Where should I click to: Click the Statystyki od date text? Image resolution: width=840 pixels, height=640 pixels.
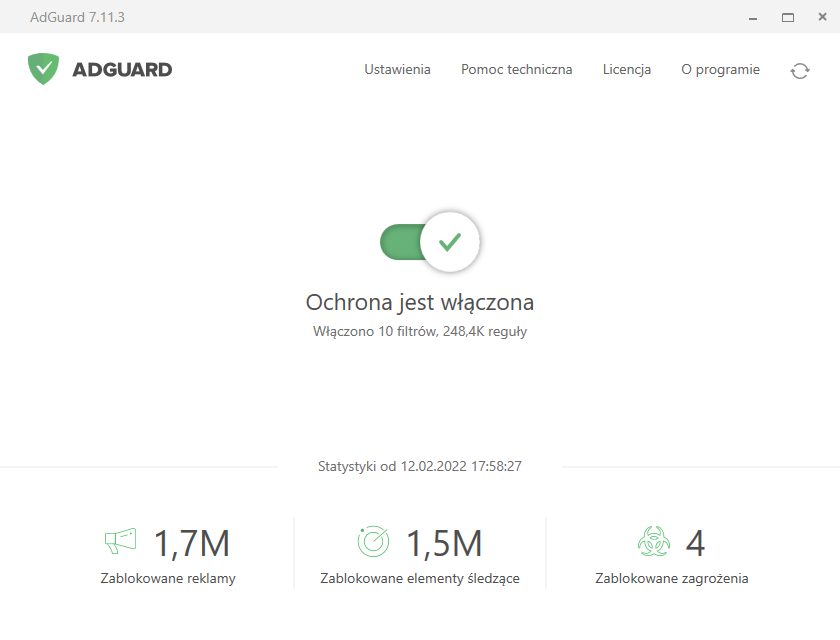(420, 466)
